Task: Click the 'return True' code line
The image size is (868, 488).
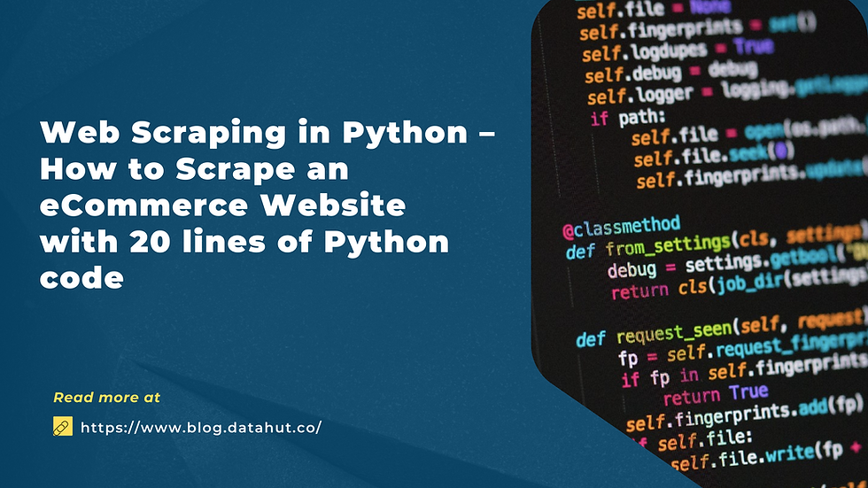Action: pos(716,394)
